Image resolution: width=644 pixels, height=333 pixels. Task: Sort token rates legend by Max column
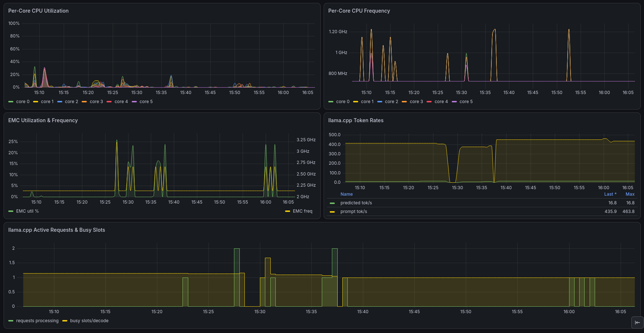[x=630, y=194]
